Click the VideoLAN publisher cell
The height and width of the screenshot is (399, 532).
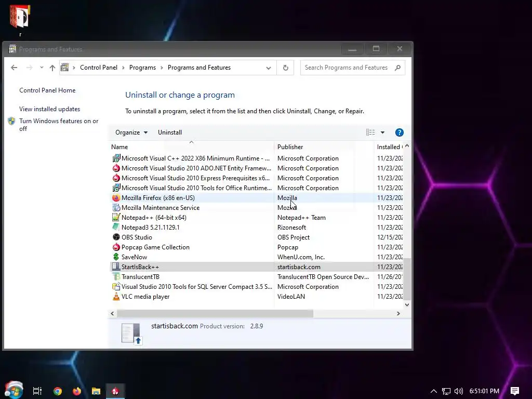pos(291,297)
